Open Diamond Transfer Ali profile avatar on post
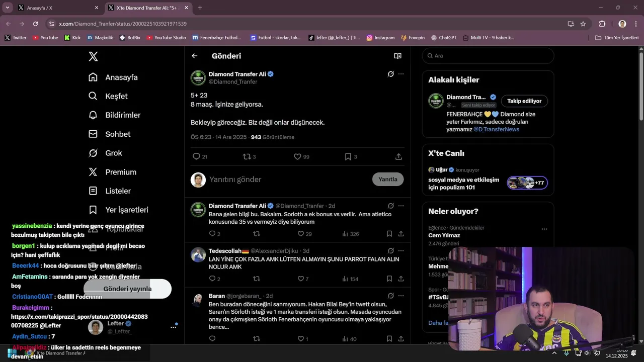The width and height of the screenshot is (644, 362). click(x=198, y=78)
